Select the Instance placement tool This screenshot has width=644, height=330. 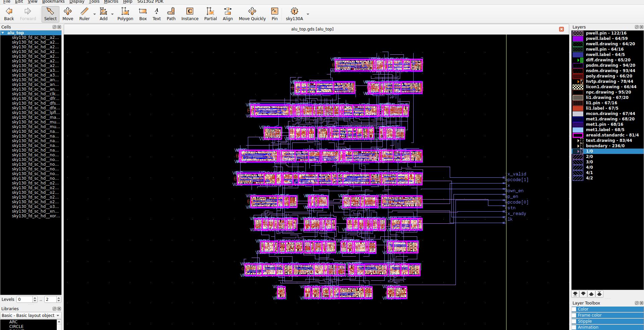click(190, 14)
